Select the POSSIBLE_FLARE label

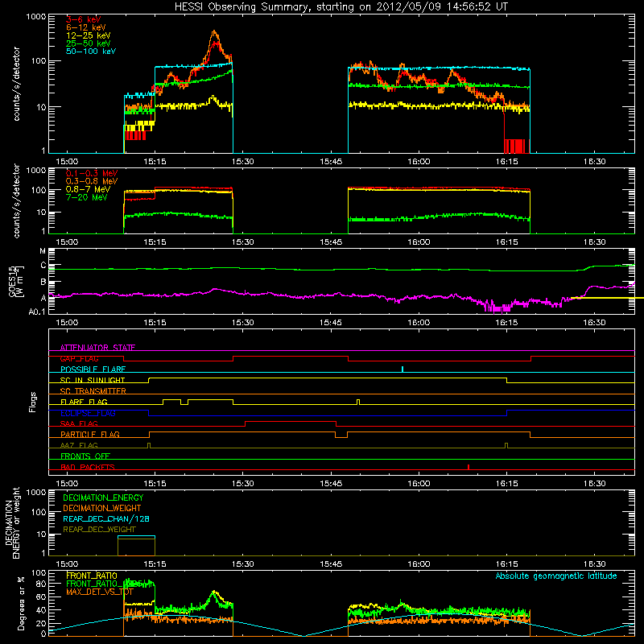click(x=93, y=369)
